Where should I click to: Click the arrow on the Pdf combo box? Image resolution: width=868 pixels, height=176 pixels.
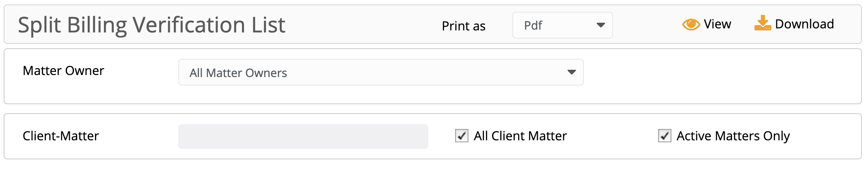(600, 25)
